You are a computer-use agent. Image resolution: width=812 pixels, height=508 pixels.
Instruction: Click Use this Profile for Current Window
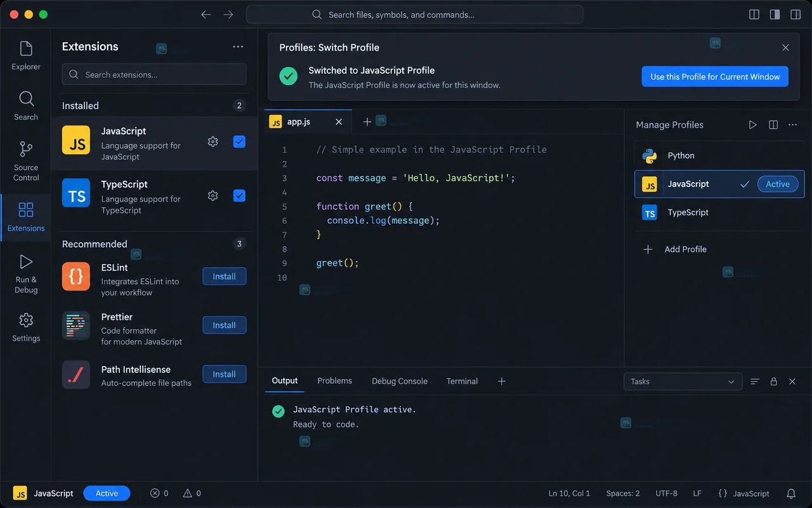click(715, 77)
